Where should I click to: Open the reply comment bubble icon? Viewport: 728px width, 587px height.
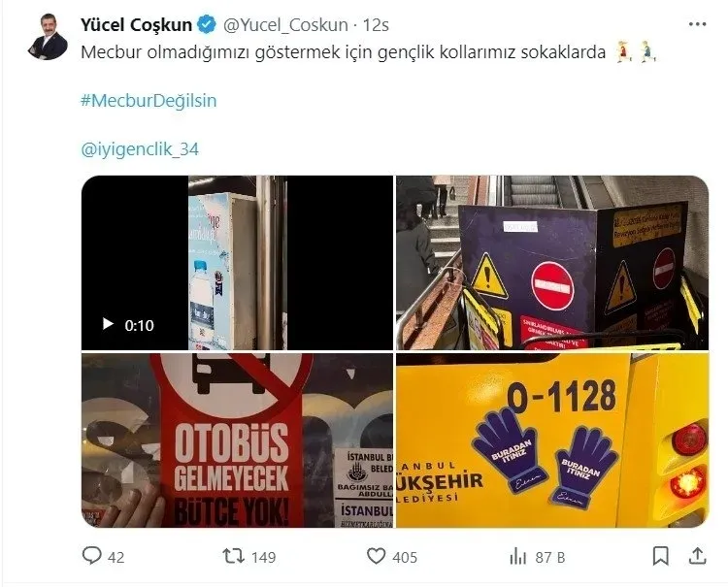click(x=91, y=555)
